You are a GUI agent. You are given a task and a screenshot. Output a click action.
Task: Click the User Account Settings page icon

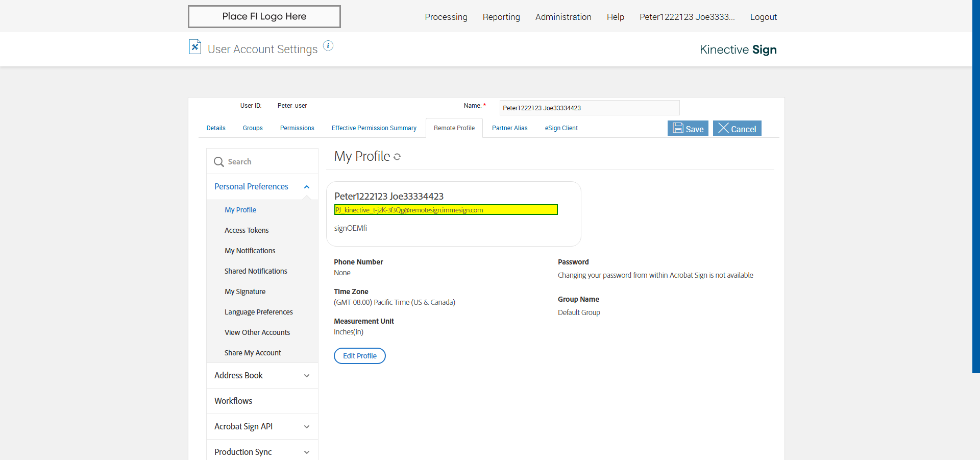(195, 47)
